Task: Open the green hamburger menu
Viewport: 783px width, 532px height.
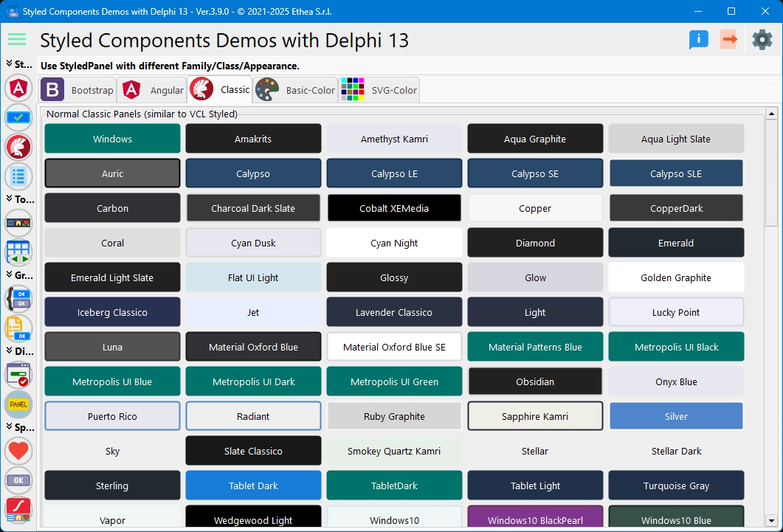Action: point(16,40)
